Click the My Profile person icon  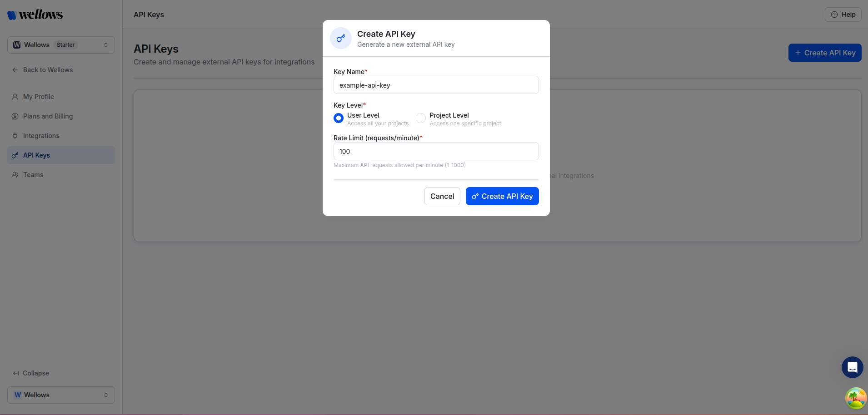(x=15, y=96)
